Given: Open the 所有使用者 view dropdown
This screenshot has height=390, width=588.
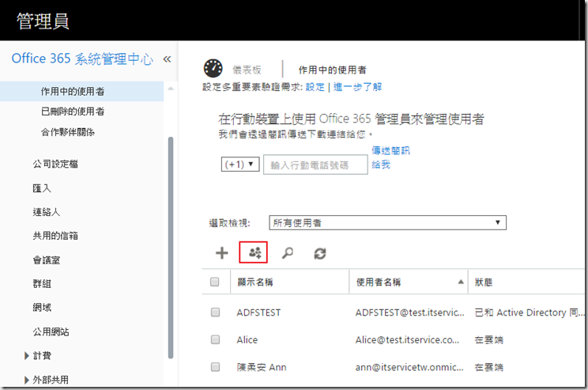Looking at the screenshot, I should 387,223.
